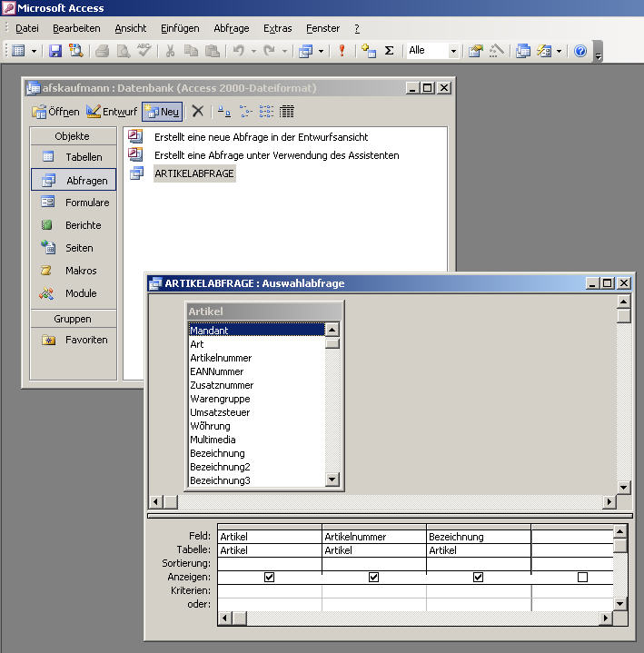644x653 pixels.
Task: Open the Fenster menu
Action: pos(322,28)
